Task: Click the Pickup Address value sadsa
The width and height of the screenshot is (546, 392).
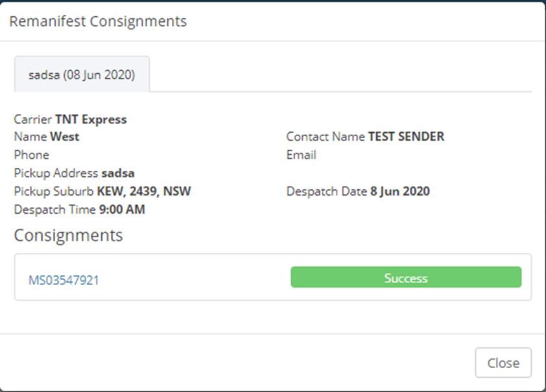Action: point(118,173)
